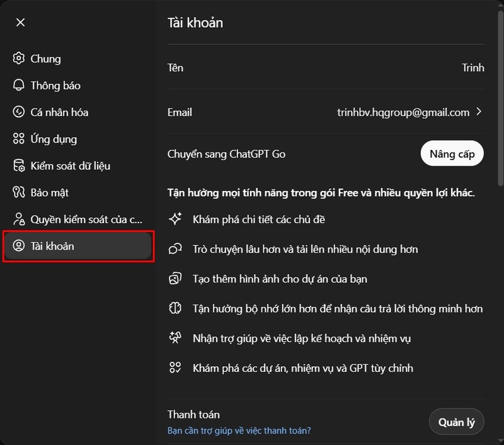This screenshot has width=504, height=445.
Task: Select Kiểm soát dữ liệu tab
Action: coord(77,166)
